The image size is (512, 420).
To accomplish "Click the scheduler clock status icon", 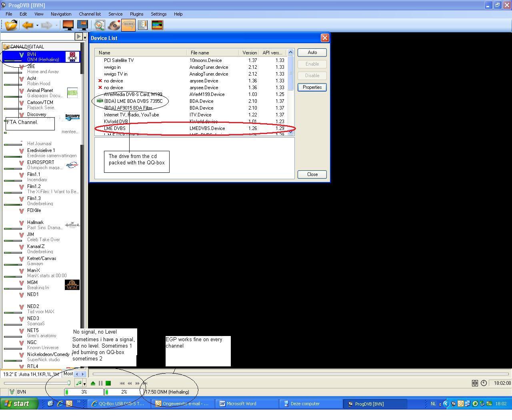I will point(484,383).
